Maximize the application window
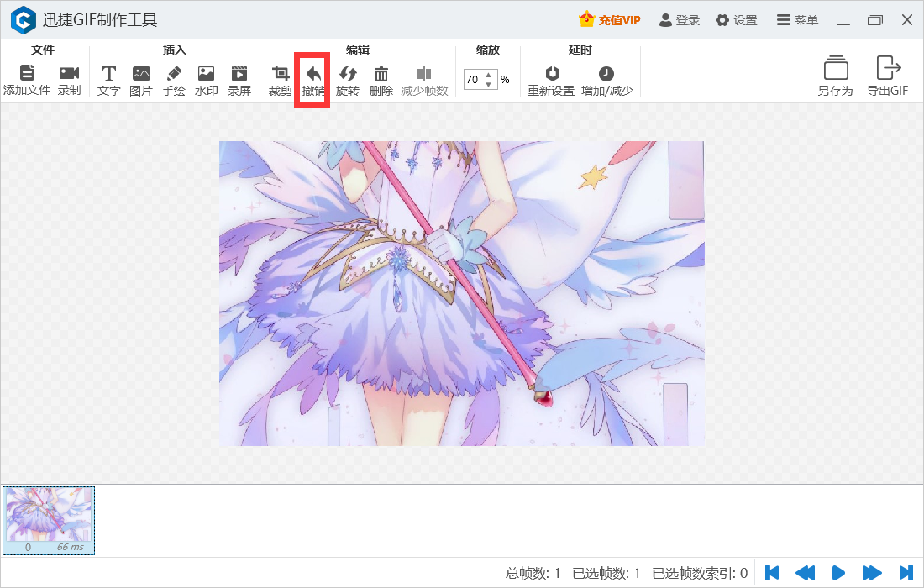Viewport: 924px width, 588px height. point(875,20)
